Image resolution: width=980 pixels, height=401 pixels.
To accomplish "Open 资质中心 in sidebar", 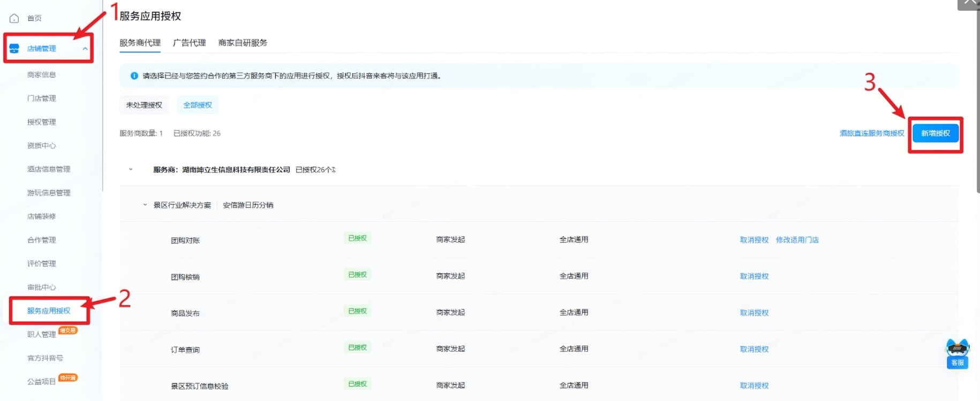I will click(x=42, y=146).
